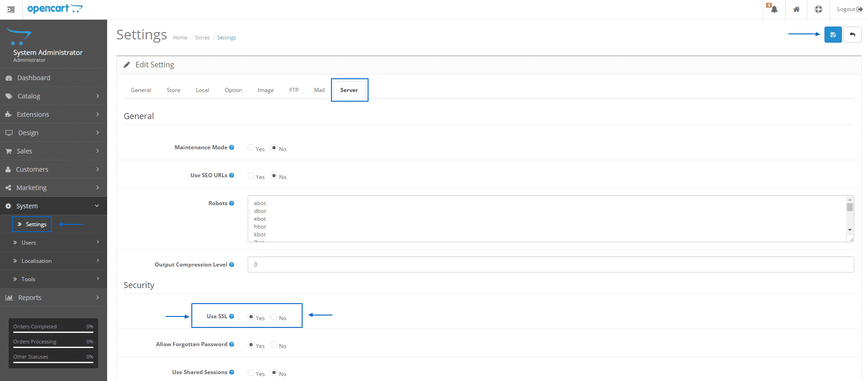This screenshot has height=381, width=868.
Task: Expand the Customers menu chevron
Action: (98, 169)
